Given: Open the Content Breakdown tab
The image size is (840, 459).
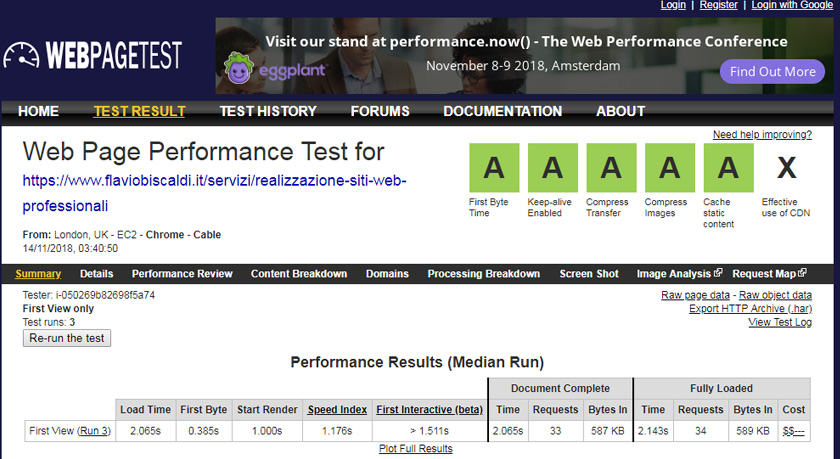Looking at the screenshot, I should pyautogui.click(x=299, y=274).
